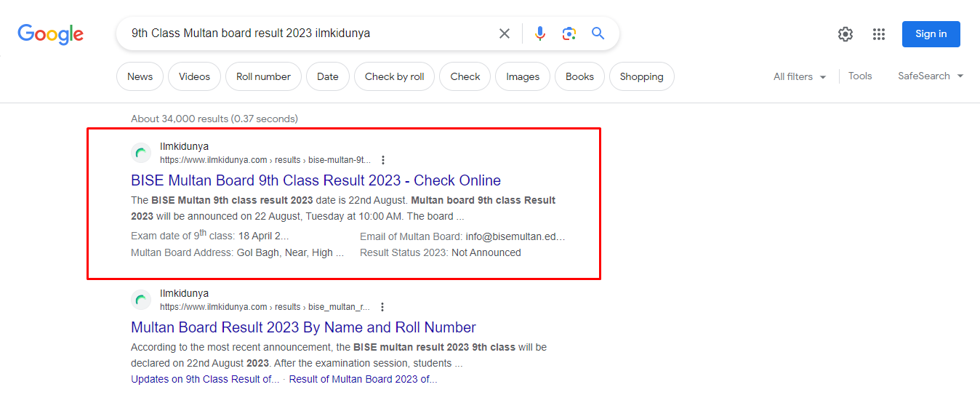This screenshot has height=395, width=980.
Task: Click Result Status 2023: Not Announced text
Action: pyautogui.click(x=441, y=252)
